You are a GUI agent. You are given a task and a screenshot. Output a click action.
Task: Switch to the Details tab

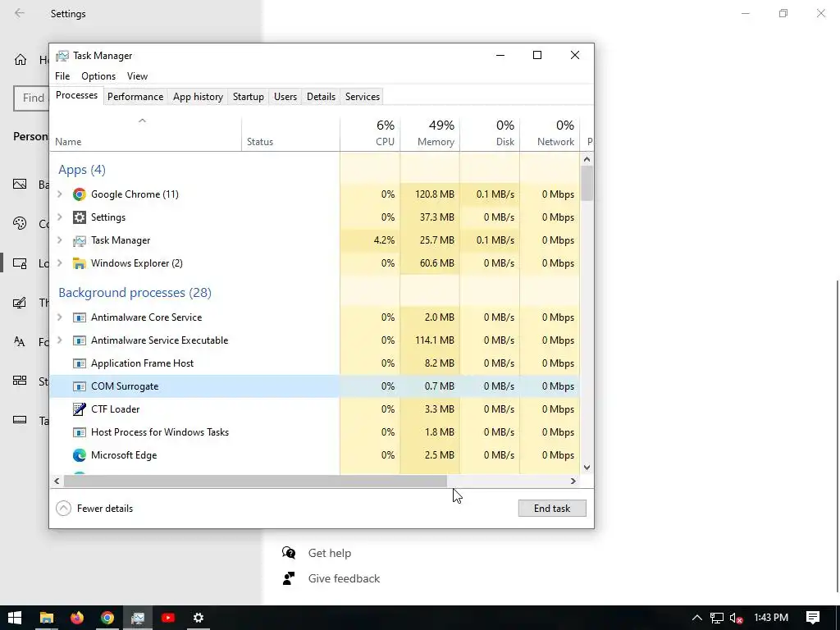click(321, 97)
